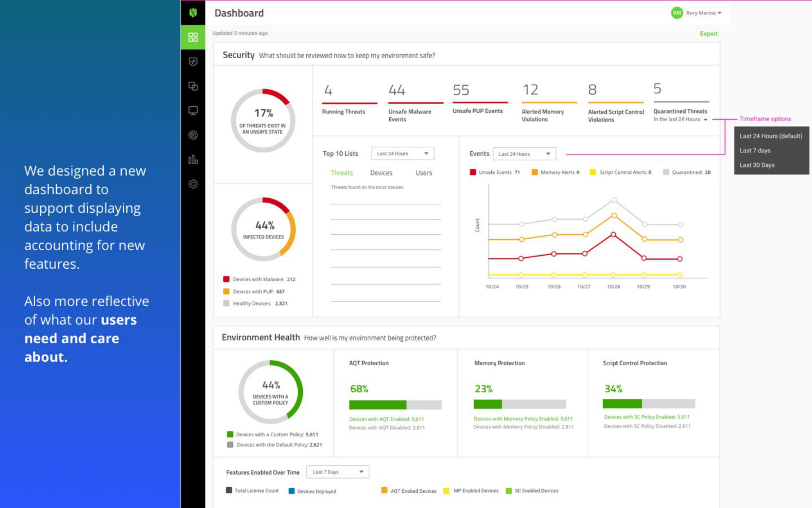Screen dimensions: 812x508
Task: Click the Unsafe PUP Events count 55
Action: pyautogui.click(x=461, y=90)
